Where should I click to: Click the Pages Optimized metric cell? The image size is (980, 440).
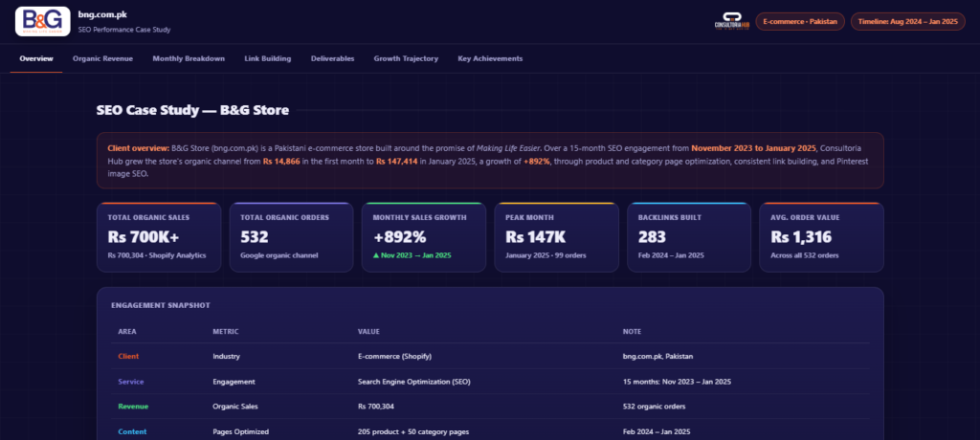tap(240, 431)
